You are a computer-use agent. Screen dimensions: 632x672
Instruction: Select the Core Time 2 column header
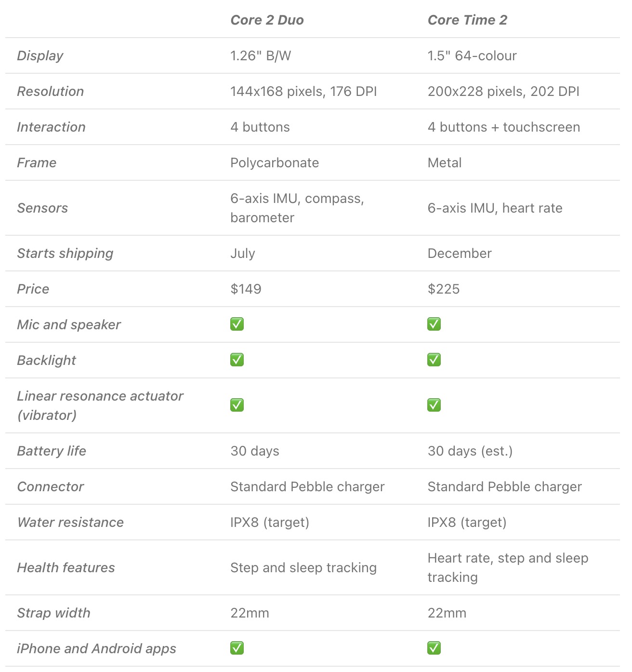click(467, 20)
